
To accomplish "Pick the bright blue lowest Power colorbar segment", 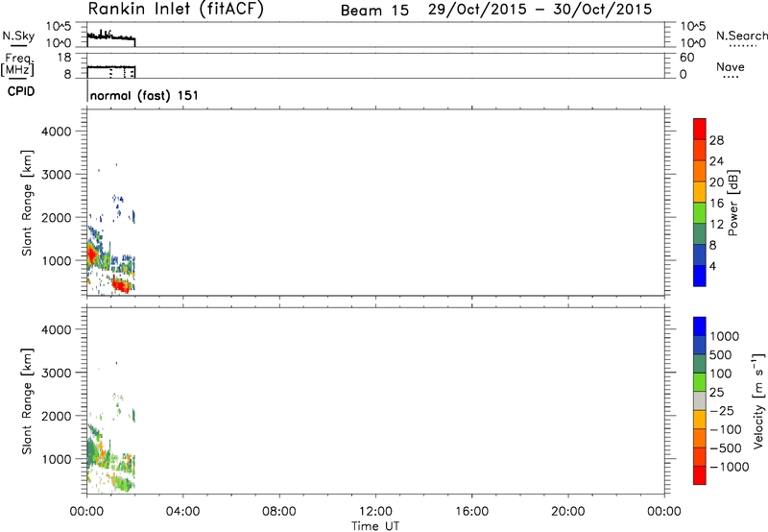I will [x=700, y=276].
